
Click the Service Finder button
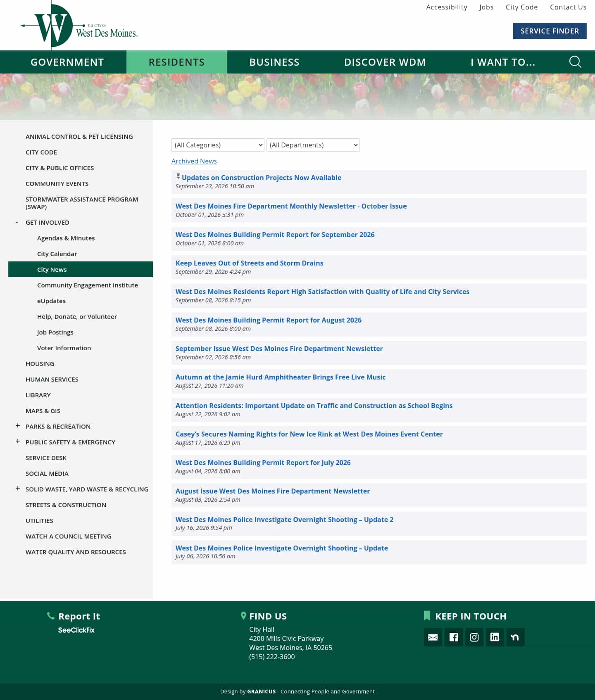(x=550, y=31)
